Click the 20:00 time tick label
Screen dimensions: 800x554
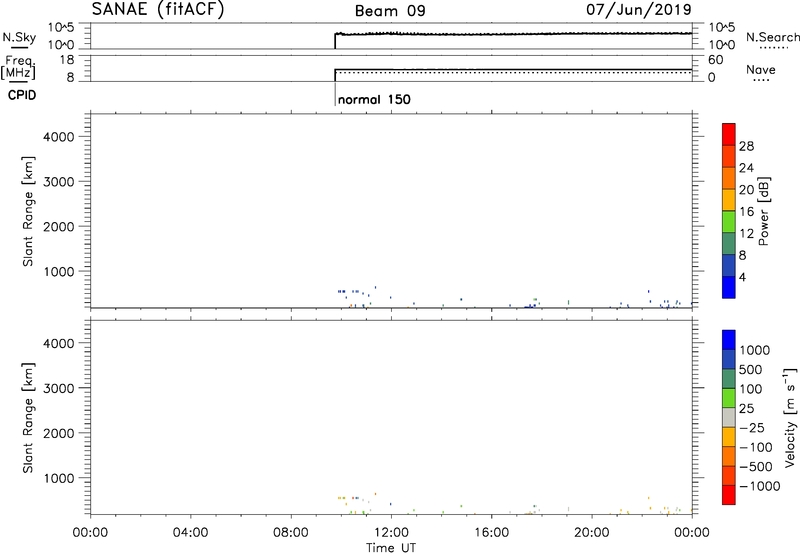[x=591, y=533]
